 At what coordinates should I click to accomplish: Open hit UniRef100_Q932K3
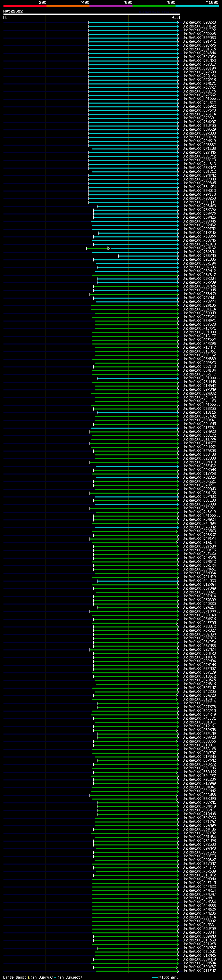tap(199, 23)
